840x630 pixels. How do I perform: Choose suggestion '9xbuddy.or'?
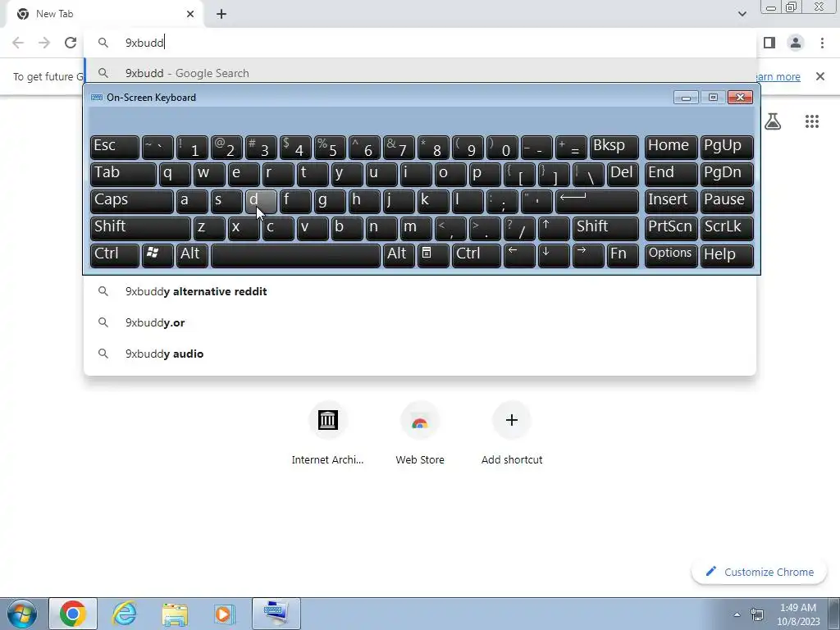420,322
